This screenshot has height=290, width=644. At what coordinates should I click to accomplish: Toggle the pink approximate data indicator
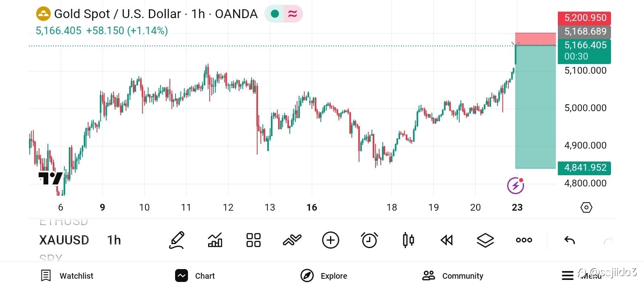293,14
